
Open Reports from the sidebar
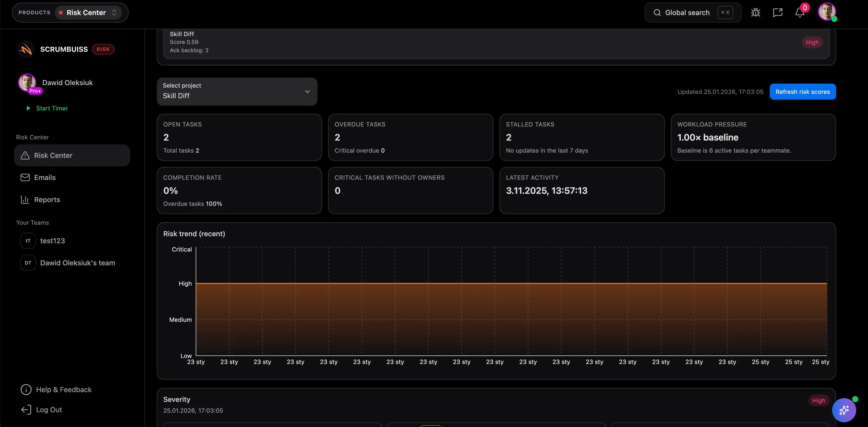click(47, 200)
